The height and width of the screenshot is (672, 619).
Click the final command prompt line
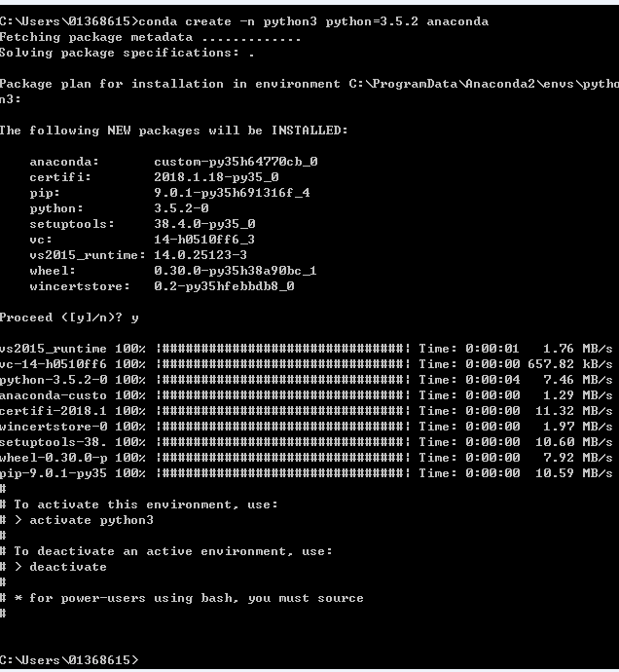[69, 660]
